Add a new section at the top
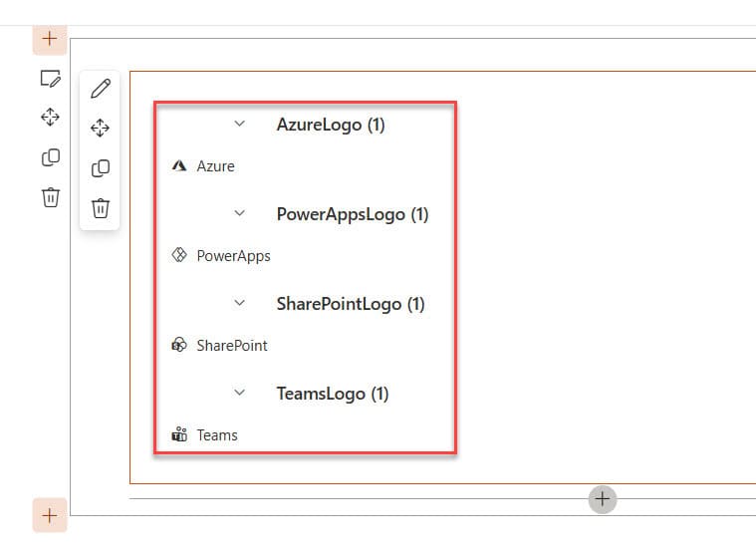Viewport: 756px width, 559px height. click(x=50, y=39)
